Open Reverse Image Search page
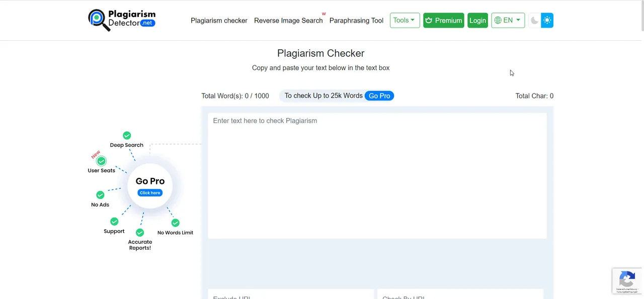 coord(288,21)
